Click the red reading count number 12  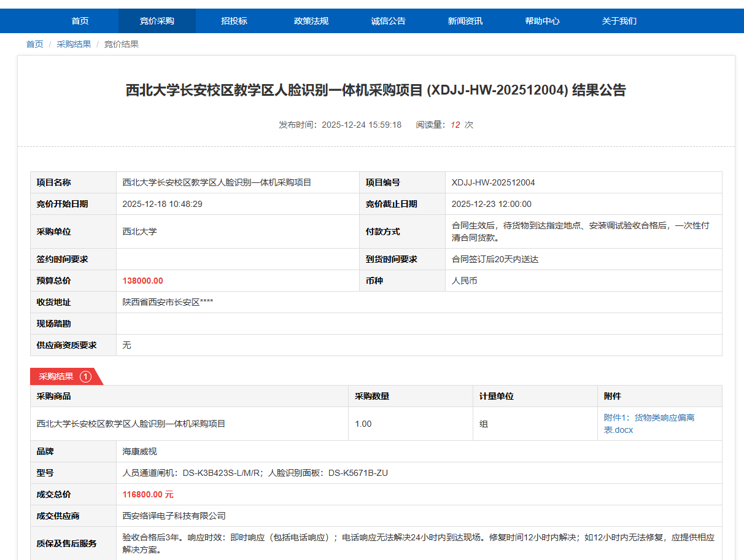[455, 125]
